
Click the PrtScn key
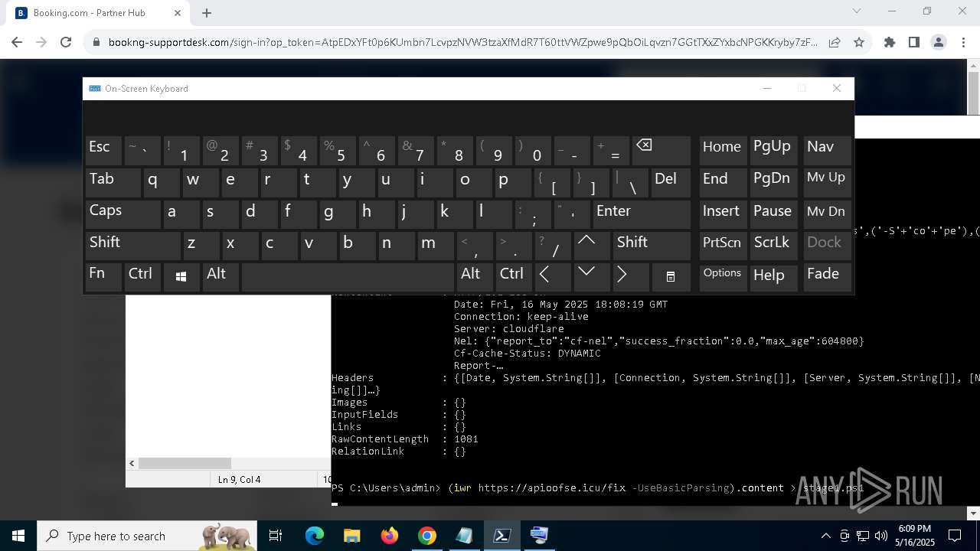click(723, 245)
